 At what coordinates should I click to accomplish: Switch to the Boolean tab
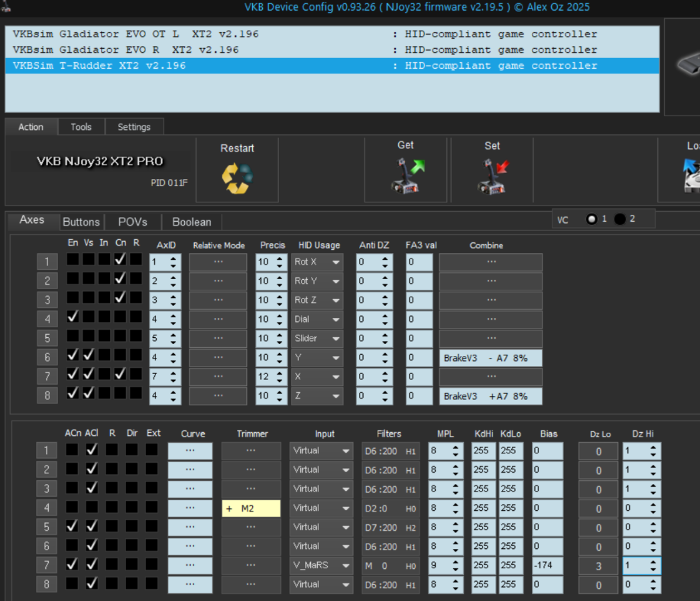[x=192, y=222]
